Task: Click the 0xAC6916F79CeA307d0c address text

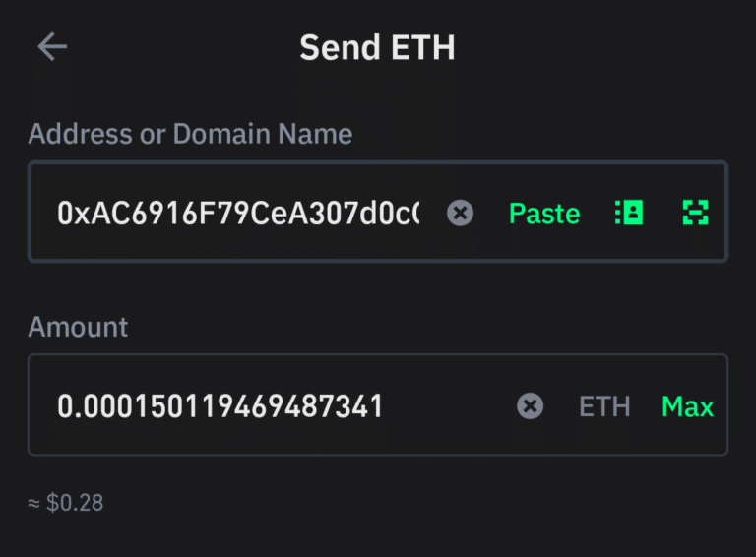Action: pos(238,213)
